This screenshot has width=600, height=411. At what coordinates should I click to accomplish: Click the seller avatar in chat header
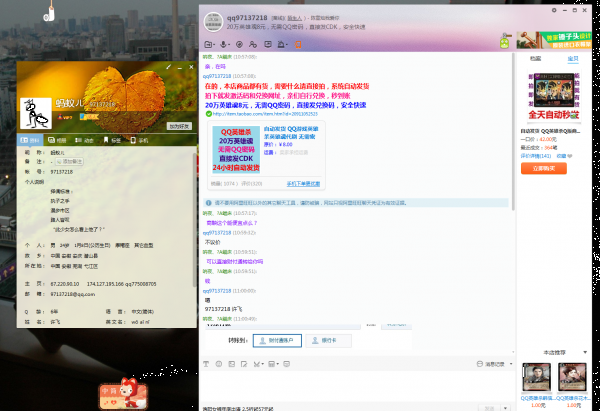point(213,22)
